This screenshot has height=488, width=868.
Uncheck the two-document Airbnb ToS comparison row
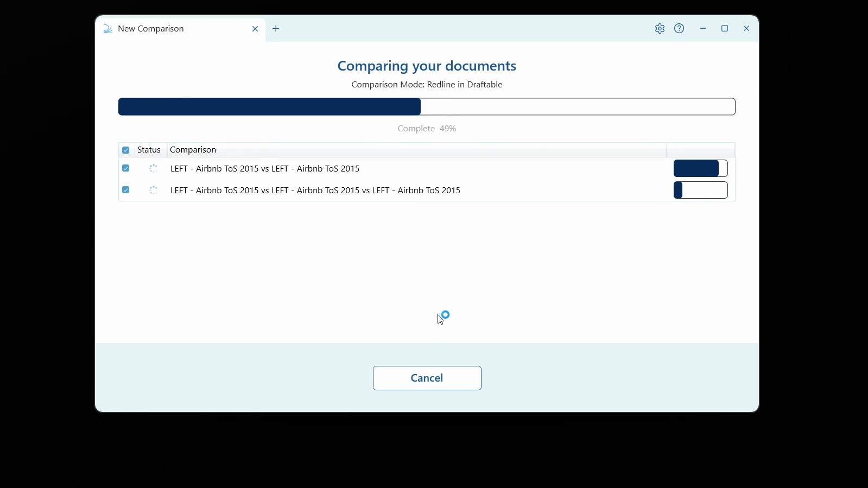coord(126,168)
